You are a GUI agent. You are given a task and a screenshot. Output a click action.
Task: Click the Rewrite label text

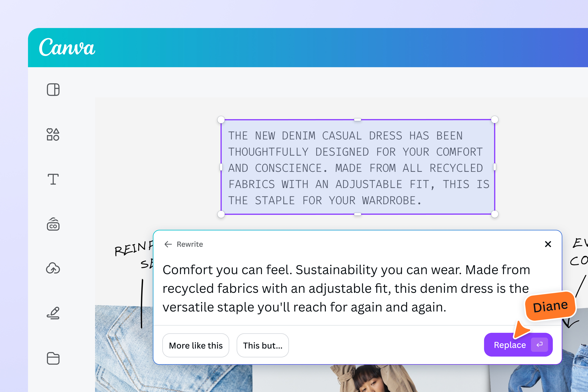click(x=190, y=244)
